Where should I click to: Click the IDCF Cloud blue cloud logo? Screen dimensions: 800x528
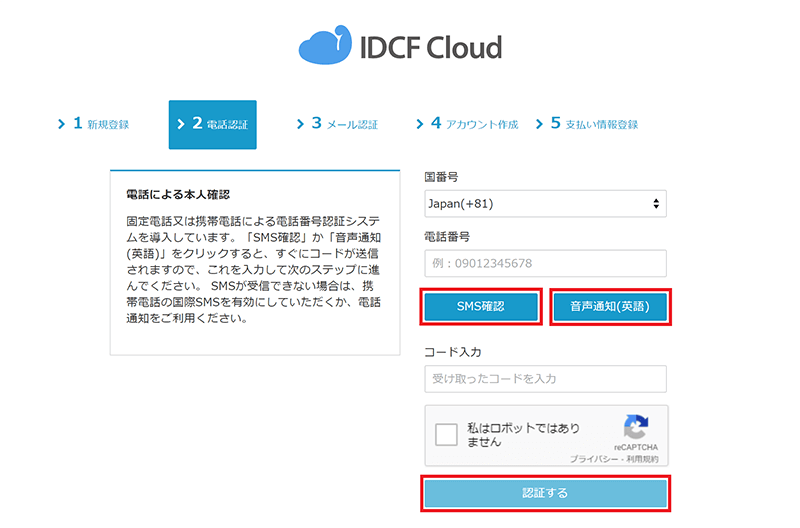[325, 48]
